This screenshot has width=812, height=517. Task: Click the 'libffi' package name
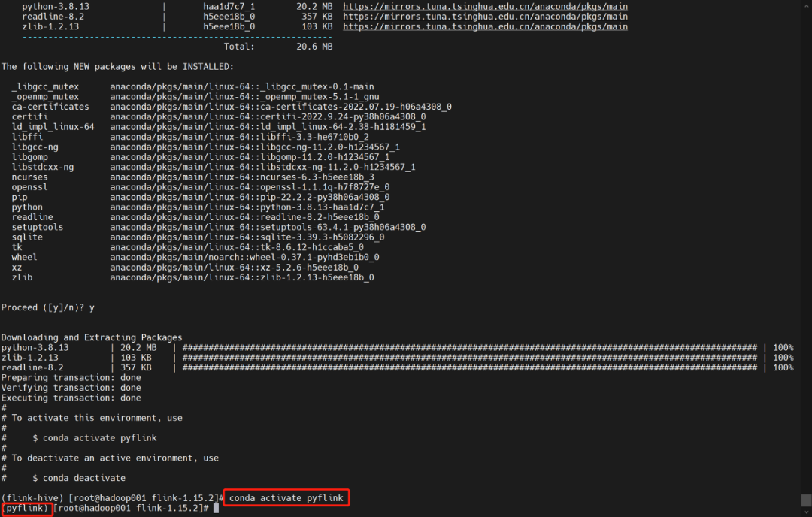(x=27, y=137)
